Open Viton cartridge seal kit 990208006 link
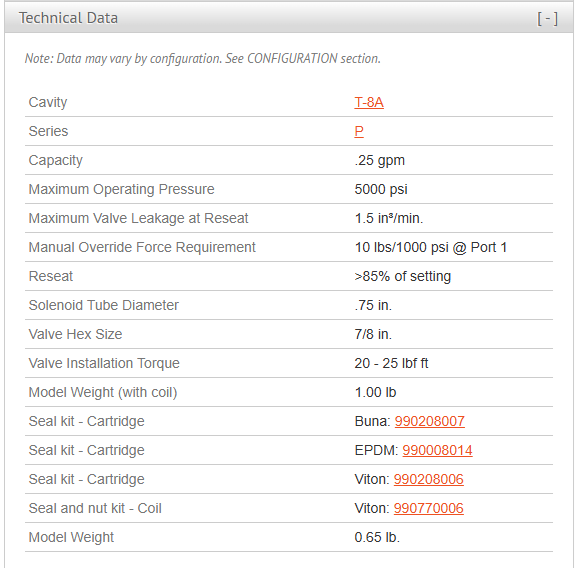 pos(429,479)
